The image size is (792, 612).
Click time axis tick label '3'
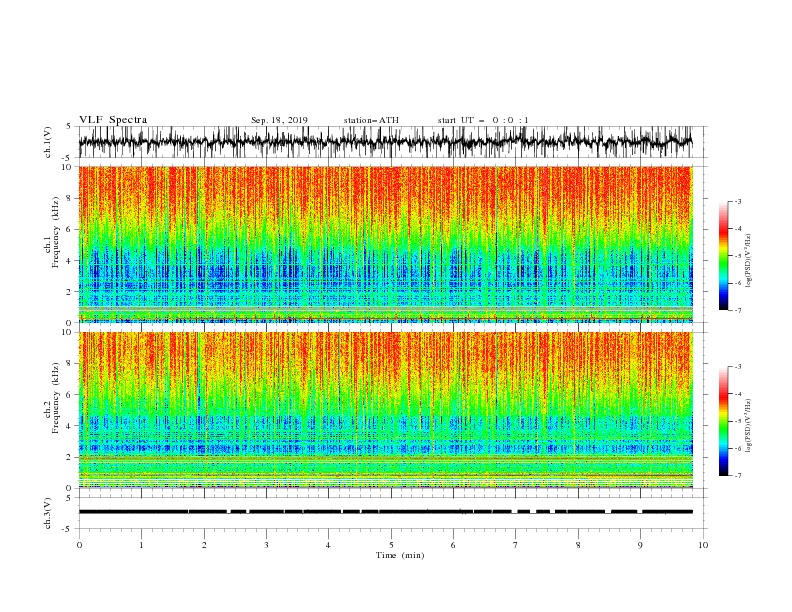266,545
